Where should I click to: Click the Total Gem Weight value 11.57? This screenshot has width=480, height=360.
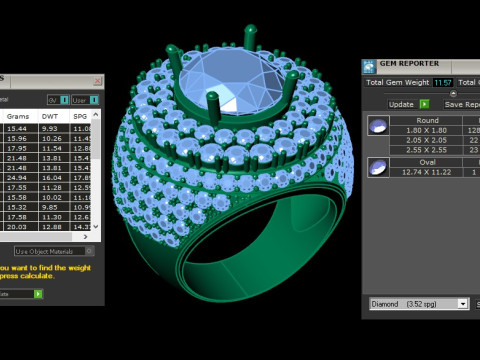(443, 82)
